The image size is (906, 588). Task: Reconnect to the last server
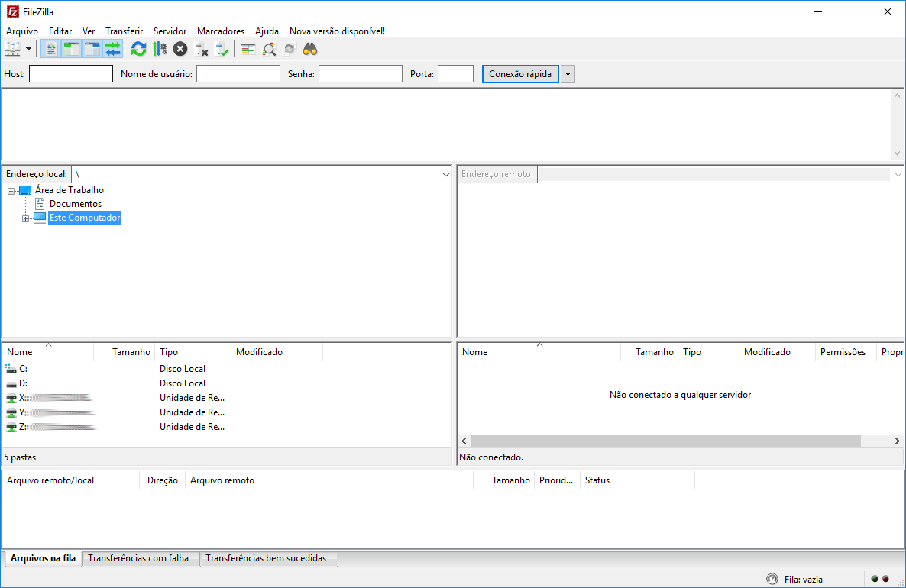pos(222,49)
